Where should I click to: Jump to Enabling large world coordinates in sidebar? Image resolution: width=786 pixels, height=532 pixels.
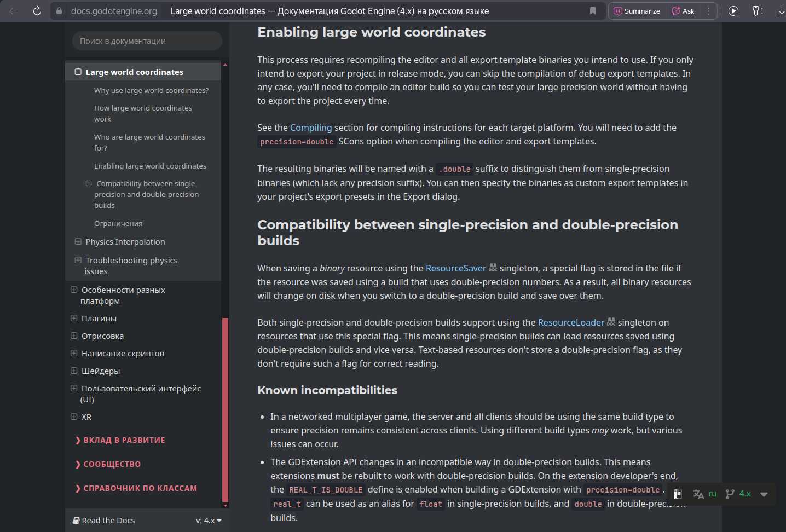pyautogui.click(x=150, y=166)
